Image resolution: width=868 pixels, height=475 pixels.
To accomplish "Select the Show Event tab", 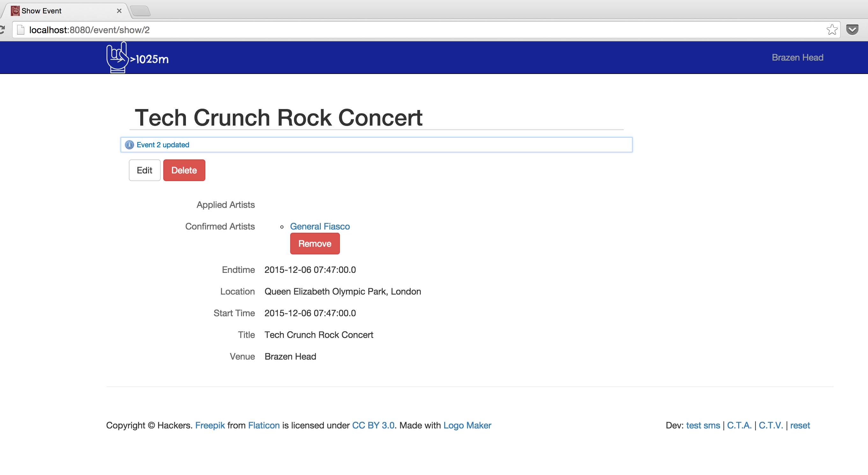I will tap(64, 11).
